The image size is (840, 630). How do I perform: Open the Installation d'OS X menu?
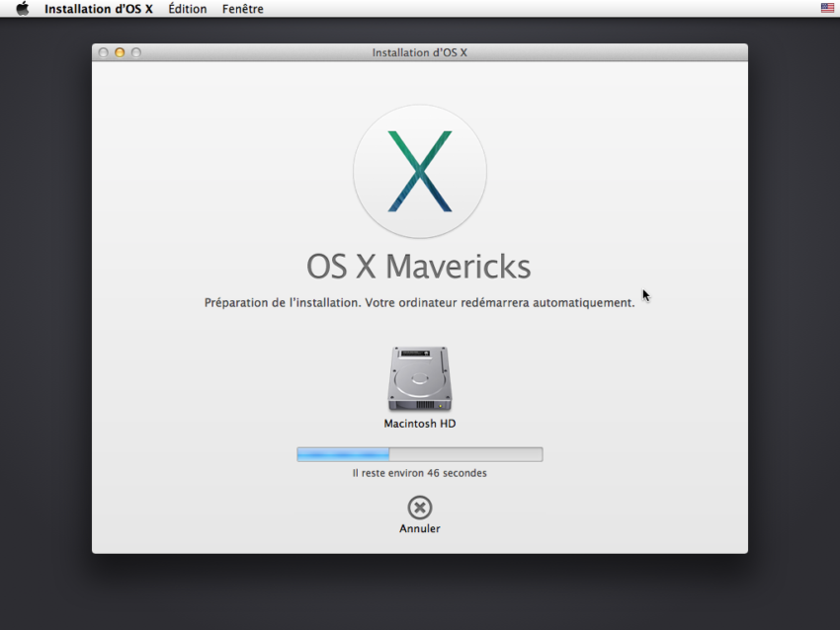pos(99,9)
